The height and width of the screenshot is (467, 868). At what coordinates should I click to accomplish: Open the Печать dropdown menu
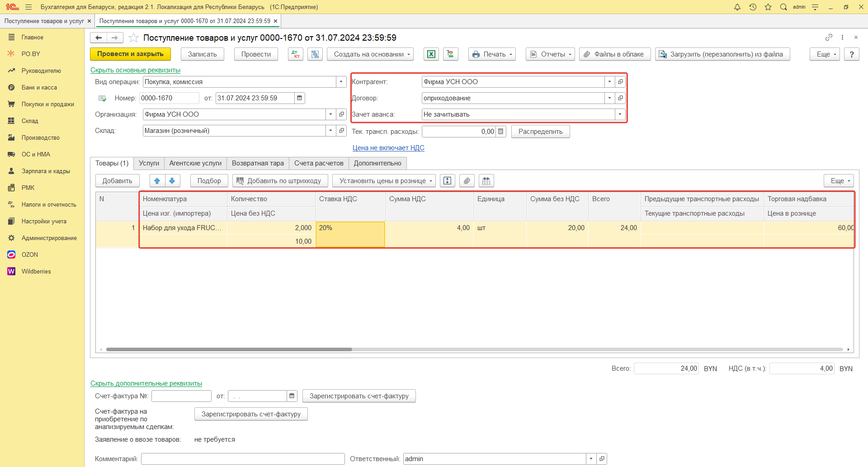point(492,54)
